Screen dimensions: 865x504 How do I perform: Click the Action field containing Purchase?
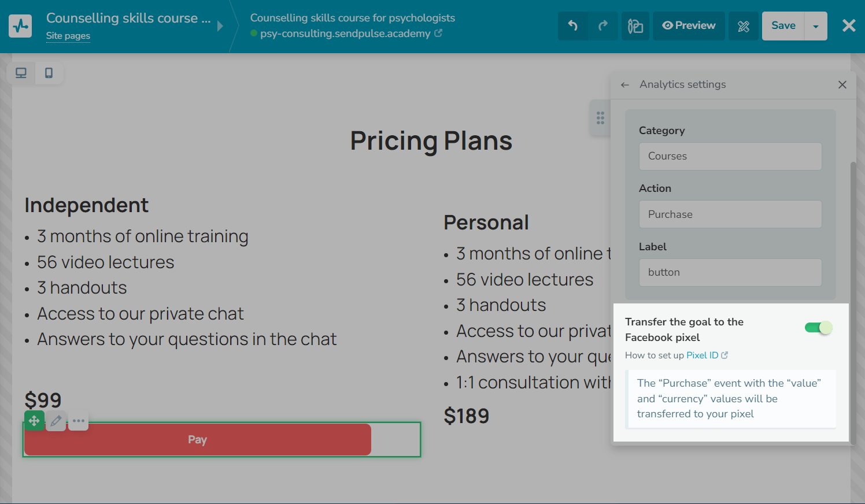click(x=730, y=214)
